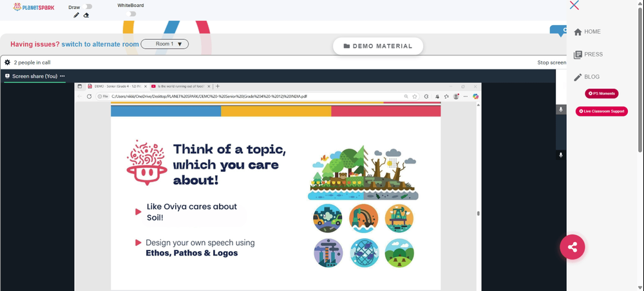644x291 pixels.
Task: Click the shared browser back arrow
Action: point(80,97)
